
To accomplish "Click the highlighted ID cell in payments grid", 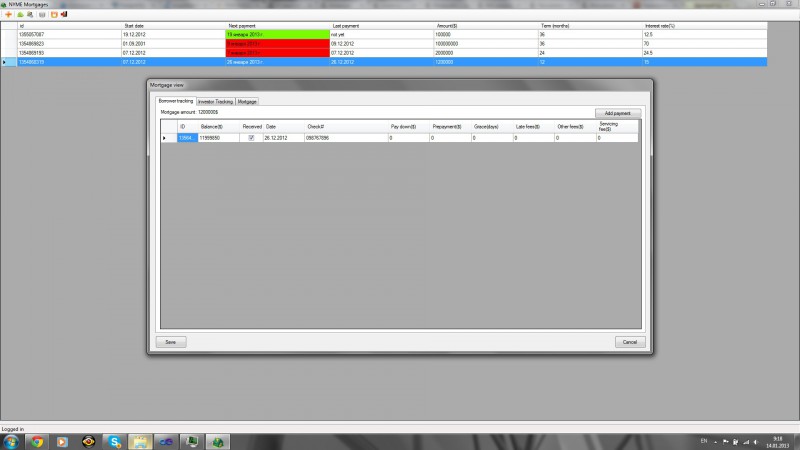I will 187,138.
